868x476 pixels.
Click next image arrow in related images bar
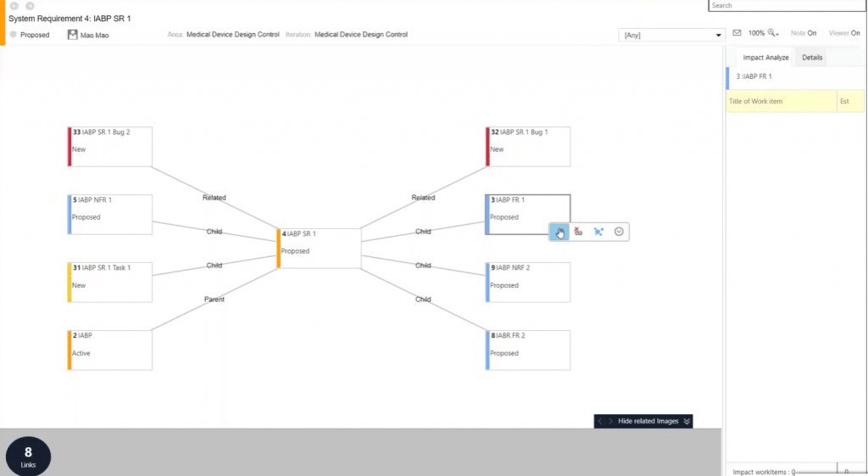(x=610, y=421)
